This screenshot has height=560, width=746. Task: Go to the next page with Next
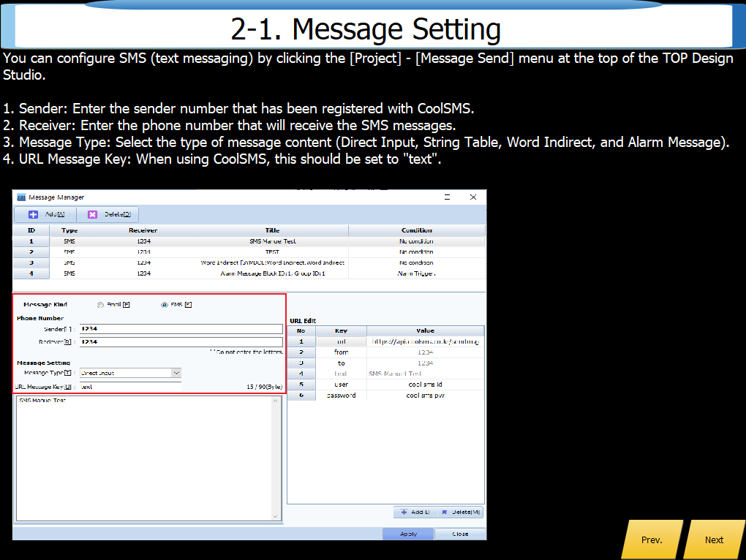point(713,540)
